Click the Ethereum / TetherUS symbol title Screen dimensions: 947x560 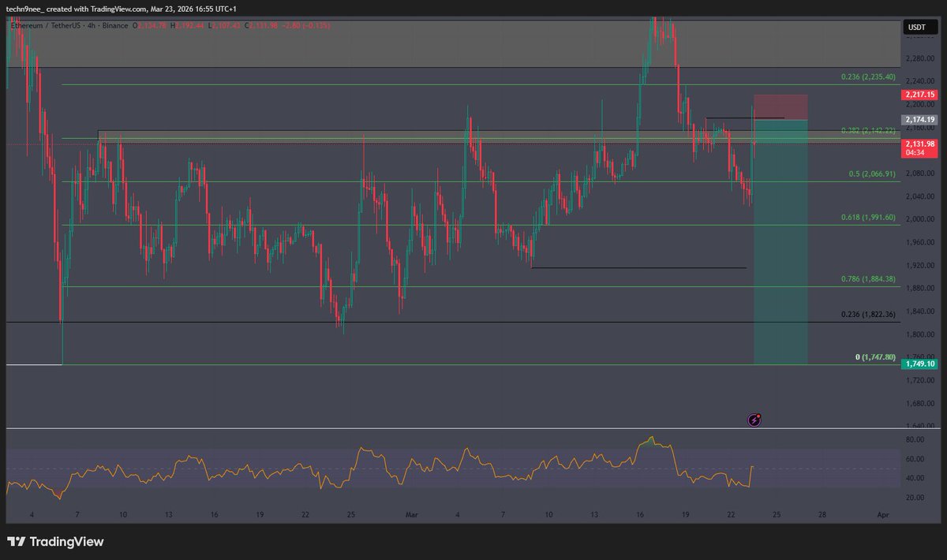(x=47, y=26)
